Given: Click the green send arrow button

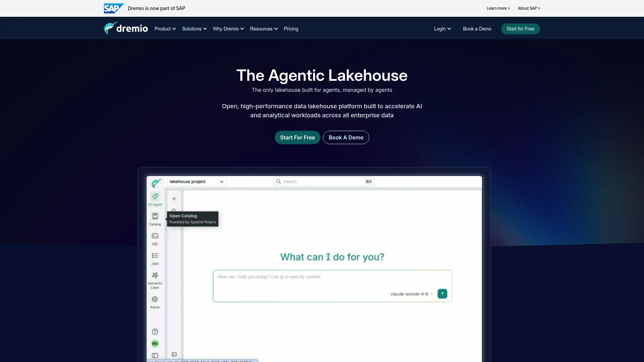Looking at the screenshot, I should [x=442, y=294].
